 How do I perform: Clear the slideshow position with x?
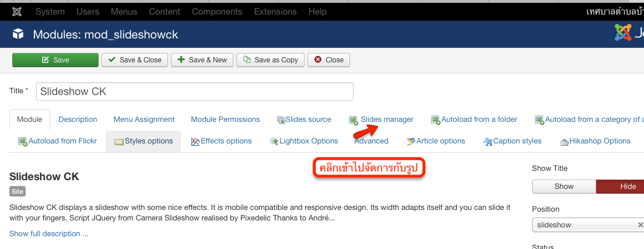pyautogui.click(x=640, y=225)
